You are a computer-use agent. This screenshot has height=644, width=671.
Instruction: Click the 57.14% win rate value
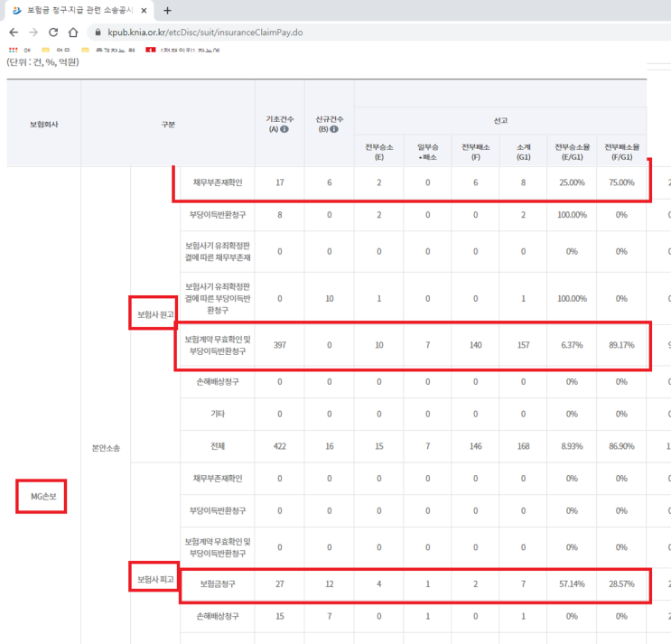coord(573,584)
